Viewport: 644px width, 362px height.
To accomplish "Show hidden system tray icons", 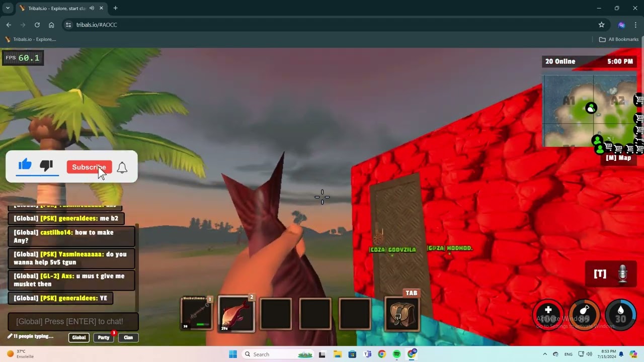I will tap(544, 354).
